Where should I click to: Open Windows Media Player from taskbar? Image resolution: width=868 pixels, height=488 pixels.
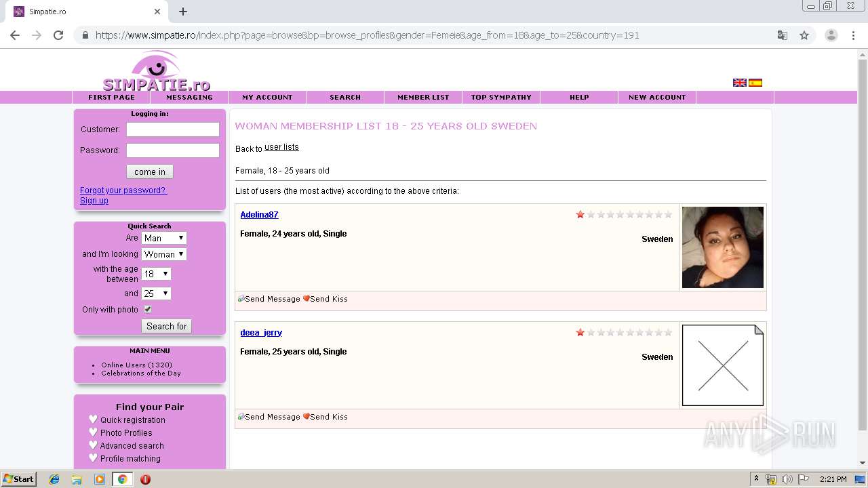100,479
